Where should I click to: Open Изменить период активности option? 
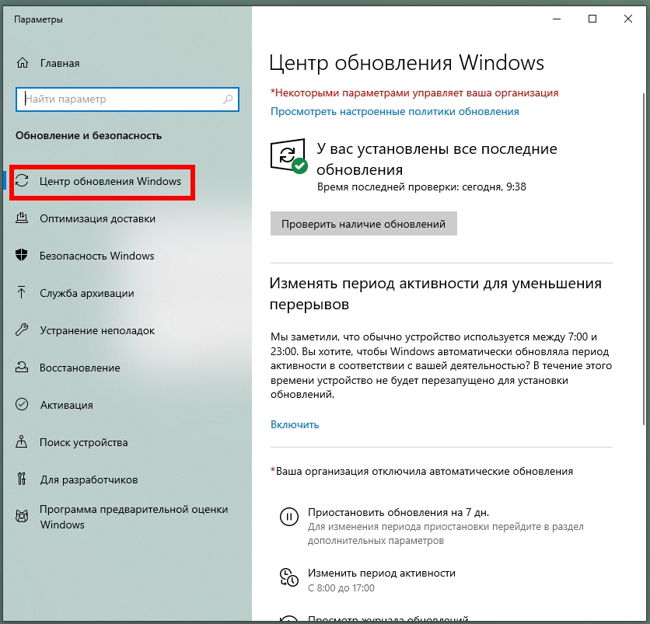[381, 573]
